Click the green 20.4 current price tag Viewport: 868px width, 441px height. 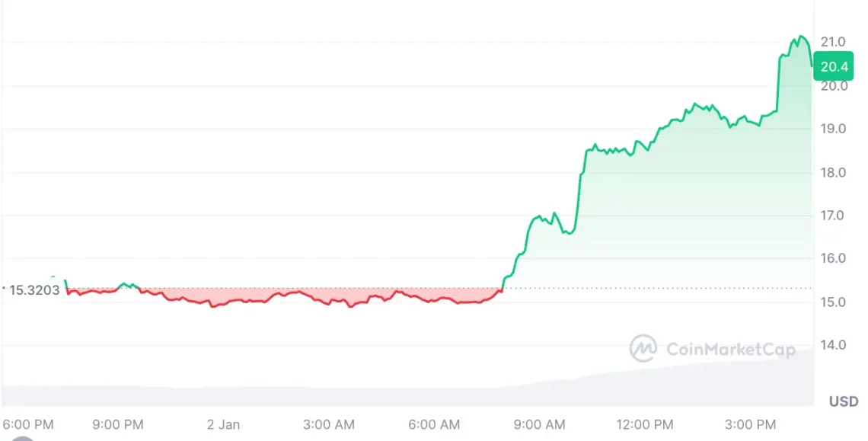834,66
